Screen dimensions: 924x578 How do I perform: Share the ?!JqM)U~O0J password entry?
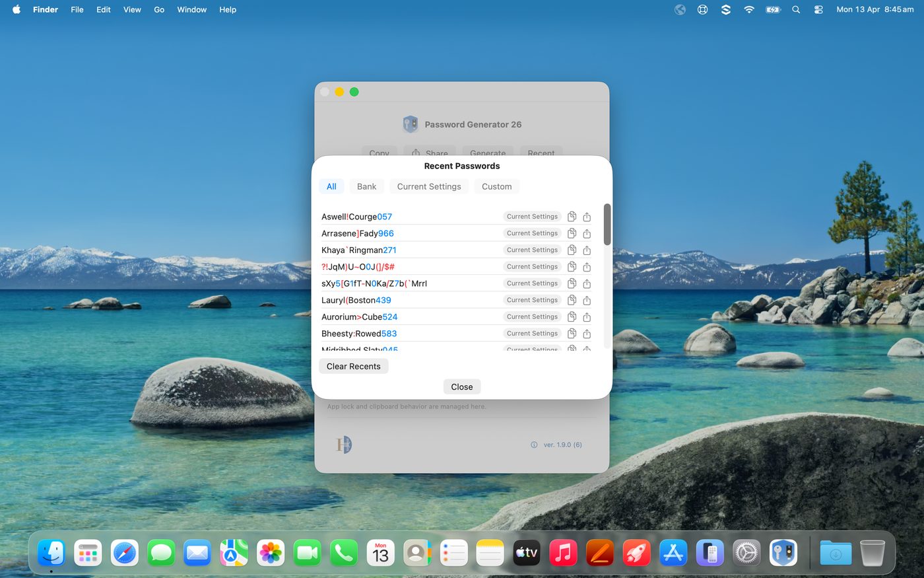coord(587,267)
